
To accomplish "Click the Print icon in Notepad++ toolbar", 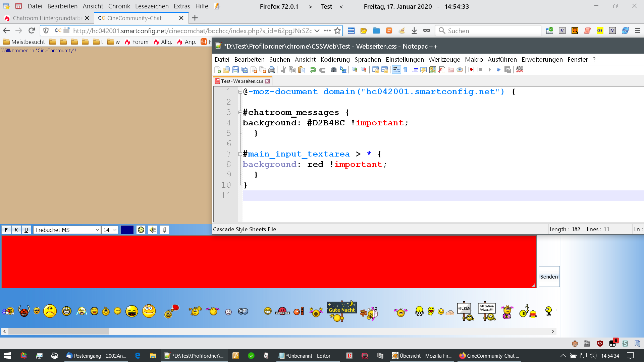I will pos(272,70).
